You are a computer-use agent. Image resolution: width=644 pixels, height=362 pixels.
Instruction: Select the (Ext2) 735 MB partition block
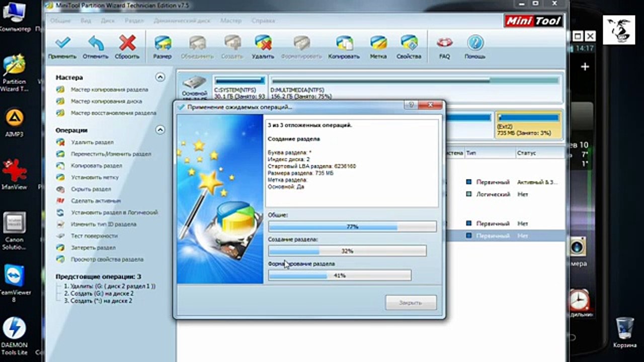coord(528,124)
